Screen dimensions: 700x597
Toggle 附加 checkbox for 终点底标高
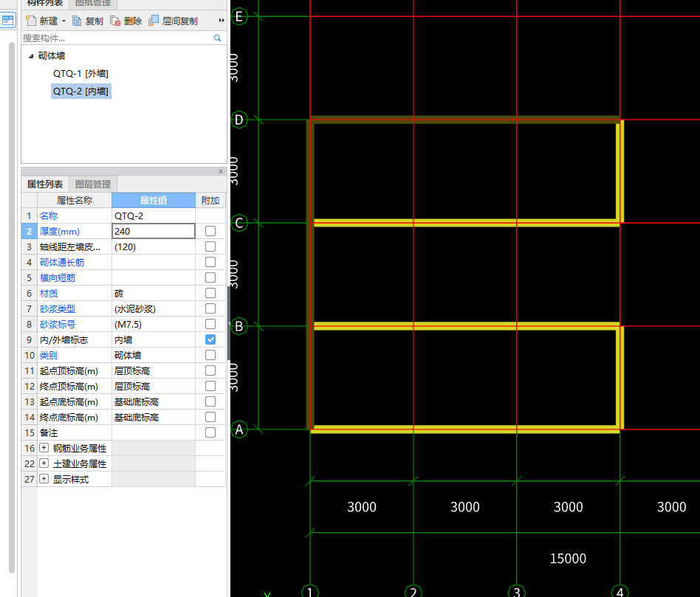pos(210,417)
